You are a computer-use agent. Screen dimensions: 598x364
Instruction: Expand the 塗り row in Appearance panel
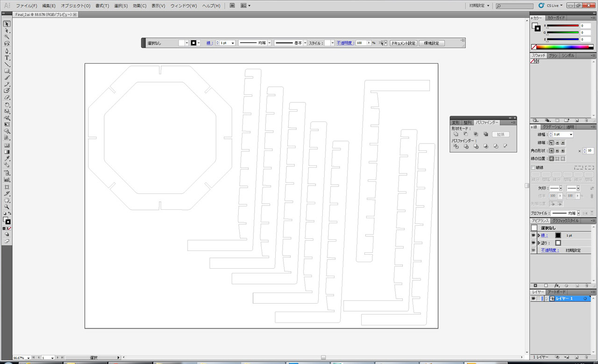(x=539, y=243)
